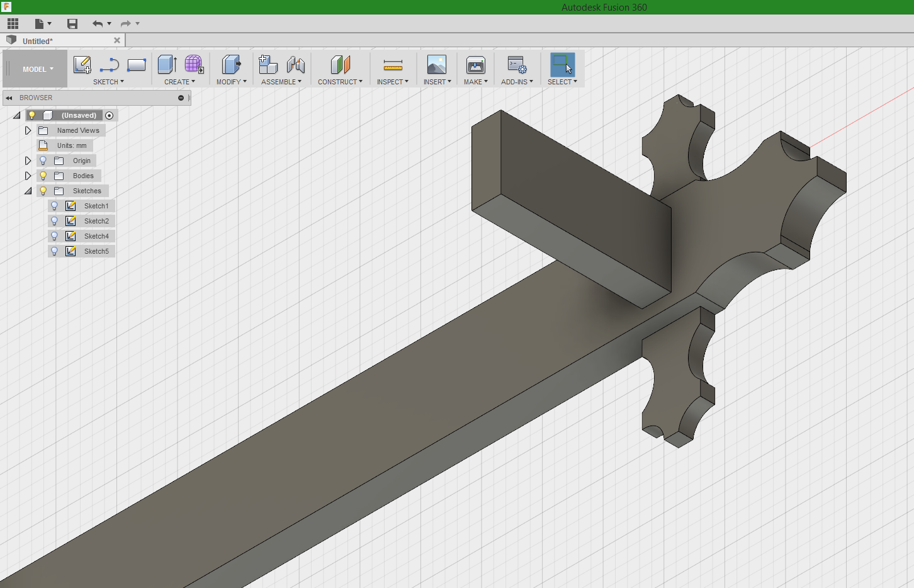This screenshot has width=914, height=588.
Task: Show Sketch4 with its light bulb
Action: pos(55,236)
